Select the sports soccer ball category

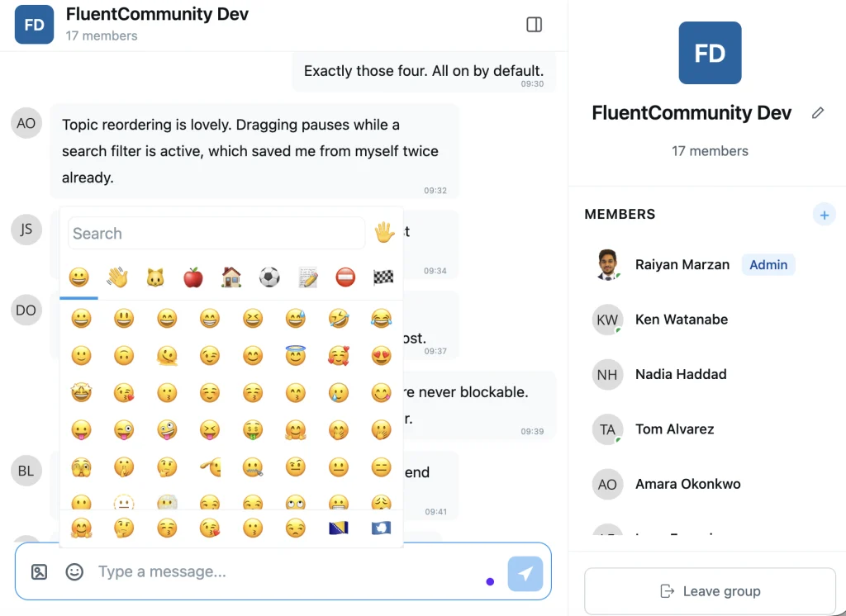click(269, 277)
